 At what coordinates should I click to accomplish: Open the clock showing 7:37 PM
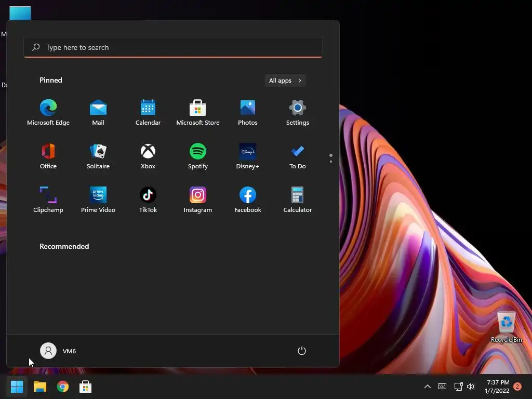[498, 387]
